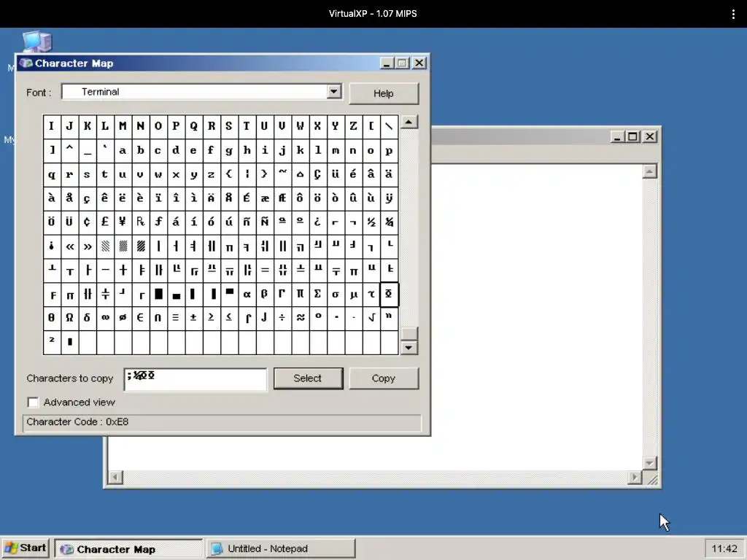The height and width of the screenshot is (560, 747).
Task: Select the solid full block █ character
Action: pyautogui.click(x=158, y=294)
